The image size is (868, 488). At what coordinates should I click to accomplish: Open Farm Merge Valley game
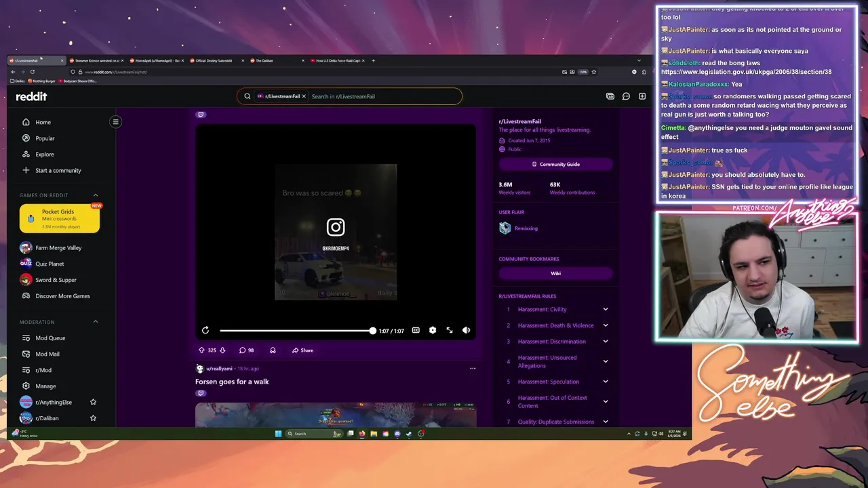[x=58, y=248]
